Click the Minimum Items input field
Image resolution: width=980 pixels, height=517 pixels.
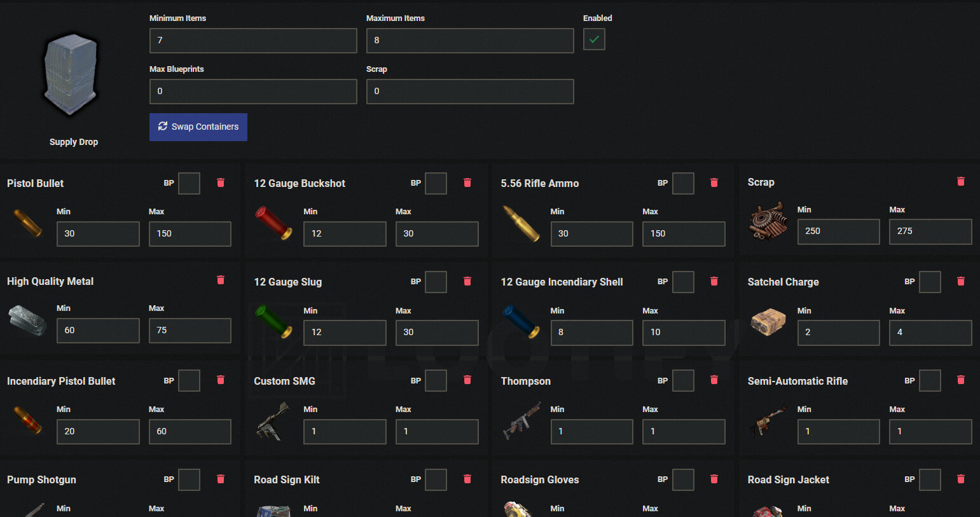[x=252, y=41]
